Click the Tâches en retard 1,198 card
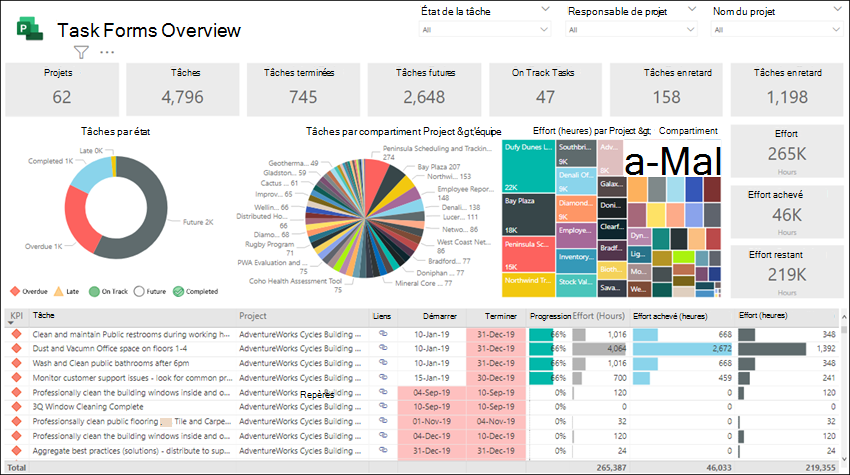The width and height of the screenshot is (850, 475). [787, 89]
